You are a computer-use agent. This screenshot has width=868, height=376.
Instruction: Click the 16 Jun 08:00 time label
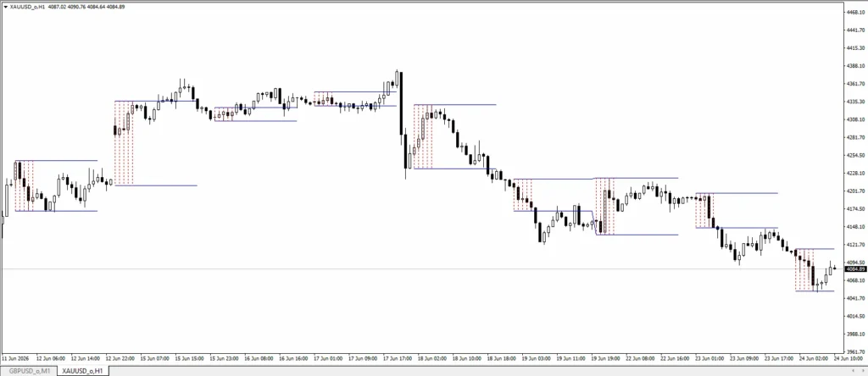(x=259, y=358)
